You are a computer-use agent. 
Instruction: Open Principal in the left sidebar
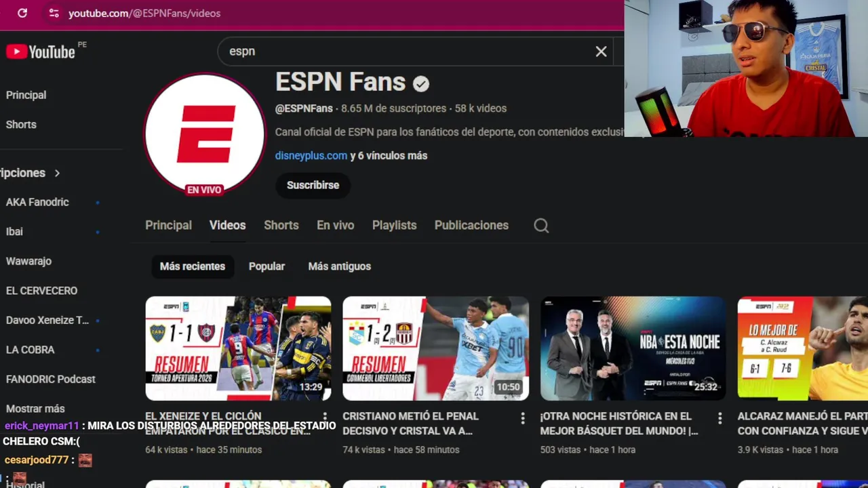click(26, 95)
